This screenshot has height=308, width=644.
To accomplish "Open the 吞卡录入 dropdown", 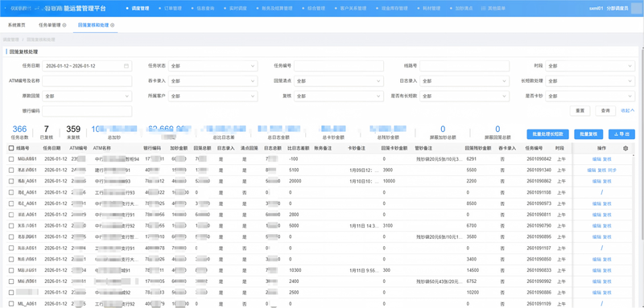I will [x=213, y=81].
